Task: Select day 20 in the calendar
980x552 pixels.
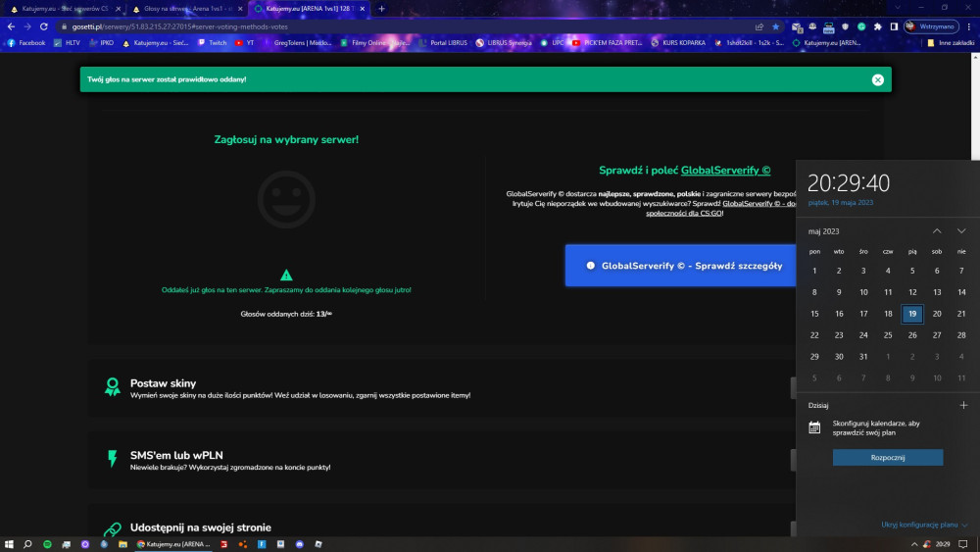Action: [937, 314]
